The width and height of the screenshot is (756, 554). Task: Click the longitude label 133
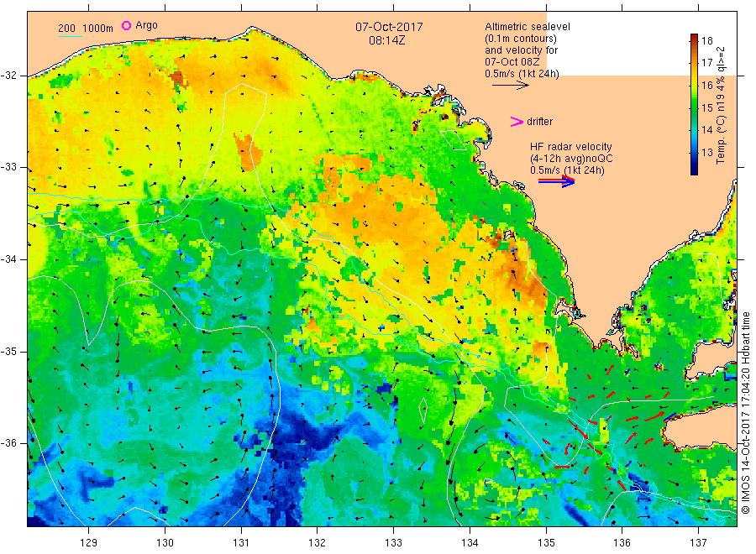point(393,543)
